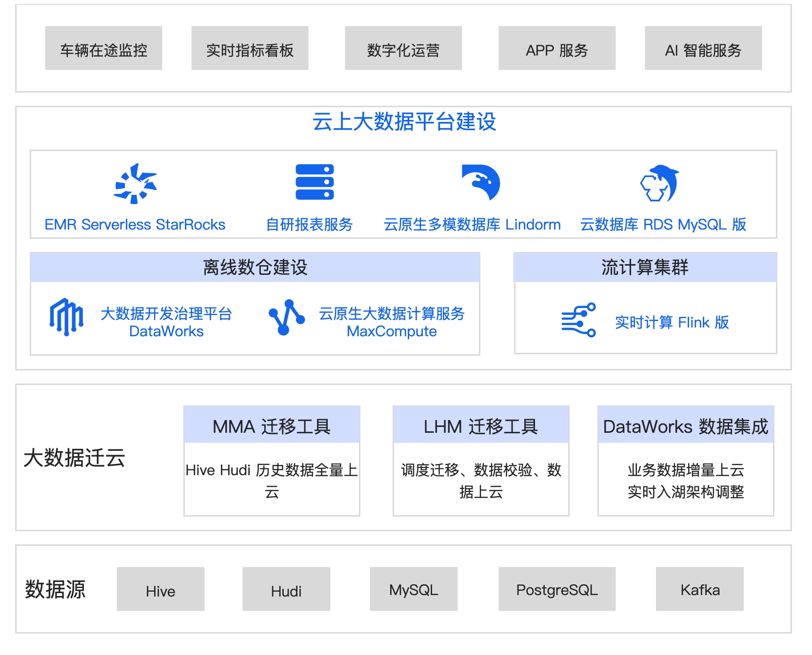Click the 离线数仓建设 header
The width and height of the screenshot is (812, 655).
pos(255,267)
